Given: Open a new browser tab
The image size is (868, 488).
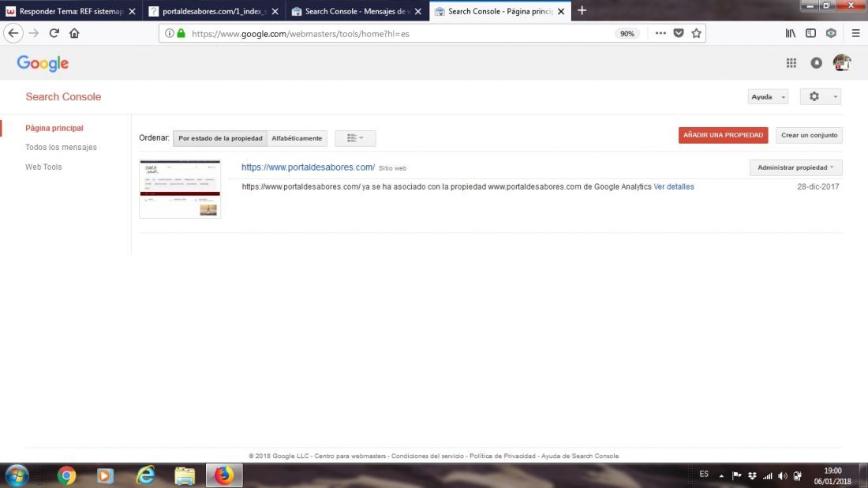Looking at the screenshot, I should tap(582, 10).
